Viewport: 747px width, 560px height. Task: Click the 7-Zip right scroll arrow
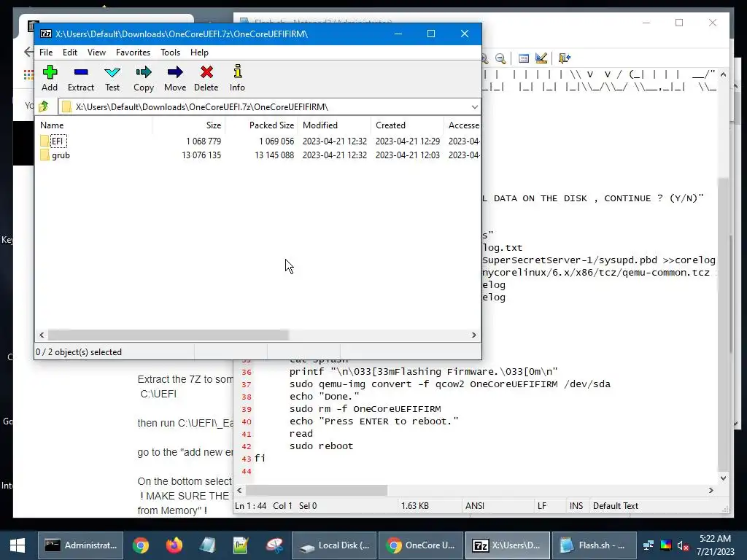[473, 335]
